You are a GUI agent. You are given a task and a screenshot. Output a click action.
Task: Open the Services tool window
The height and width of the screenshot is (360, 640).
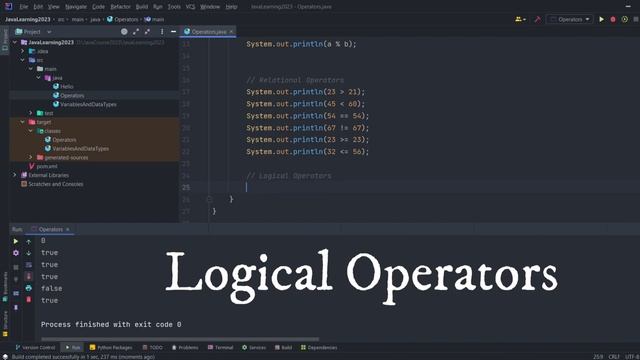click(x=254, y=347)
